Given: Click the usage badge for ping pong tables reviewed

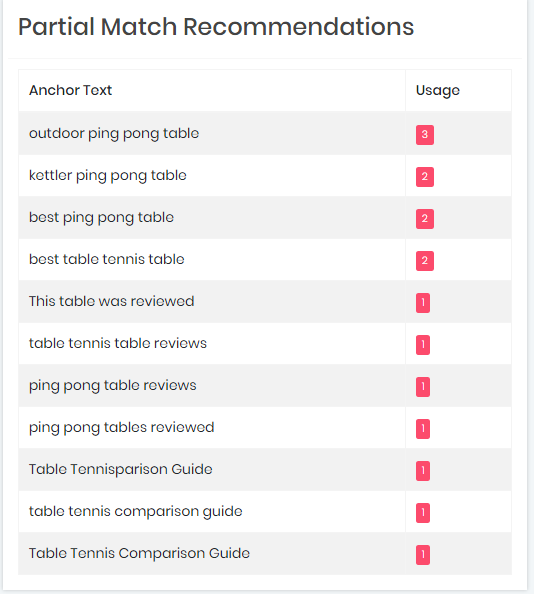Looking at the screenshot, I should click(423, 429).
